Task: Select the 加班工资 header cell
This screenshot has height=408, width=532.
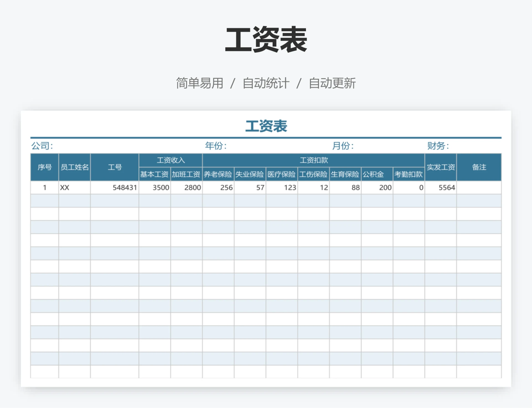Action: (186, 174)
